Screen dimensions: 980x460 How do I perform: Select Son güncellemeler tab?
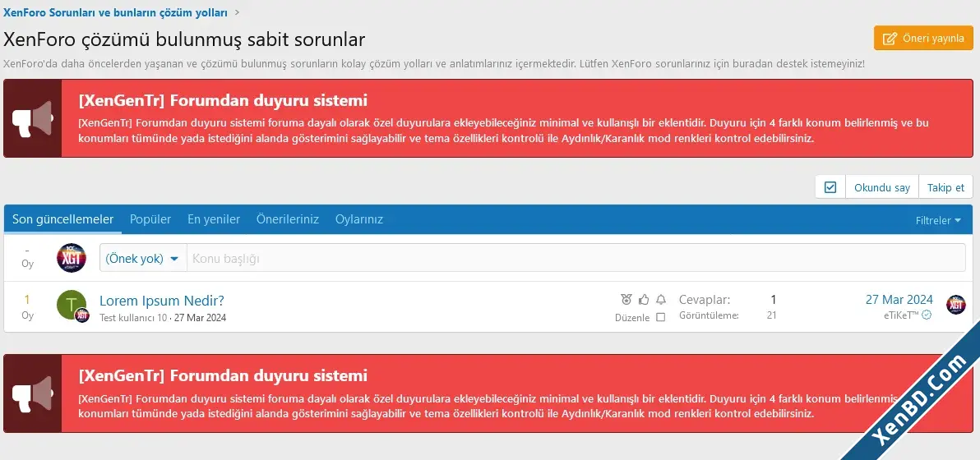click(x=63, y=219)
